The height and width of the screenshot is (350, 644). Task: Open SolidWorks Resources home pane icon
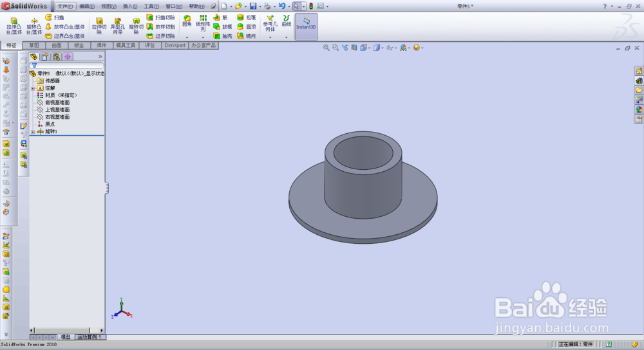coord(639,71)
